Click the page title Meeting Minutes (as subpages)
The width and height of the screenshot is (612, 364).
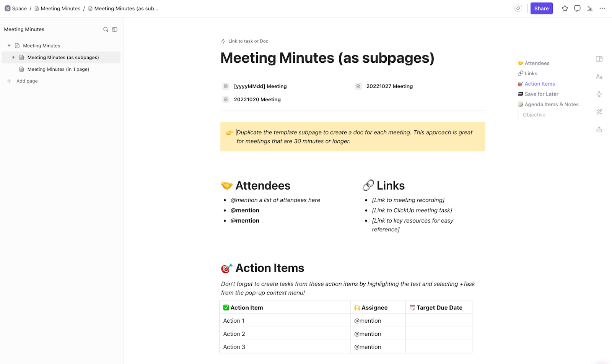coord(327,58)
